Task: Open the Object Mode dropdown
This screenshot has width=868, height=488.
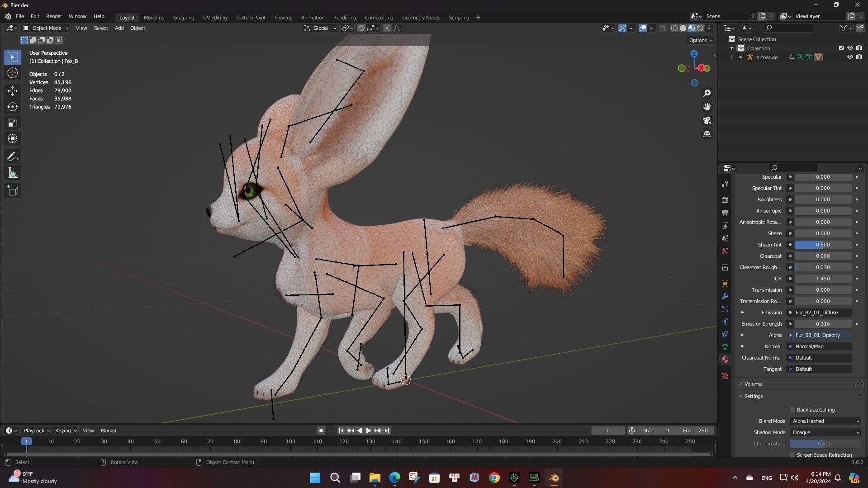Action: [x=46, y=28]
